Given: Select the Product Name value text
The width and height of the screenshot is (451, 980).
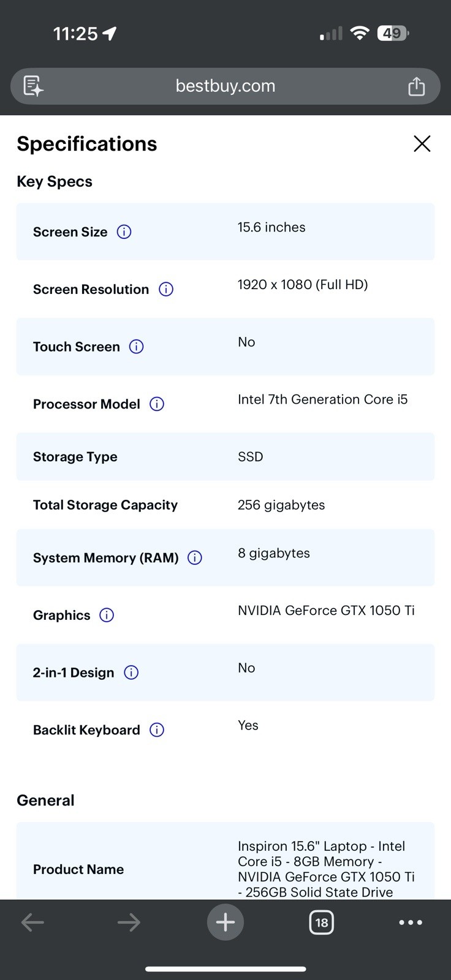Looking at the screenshot, I should [326, 869].
